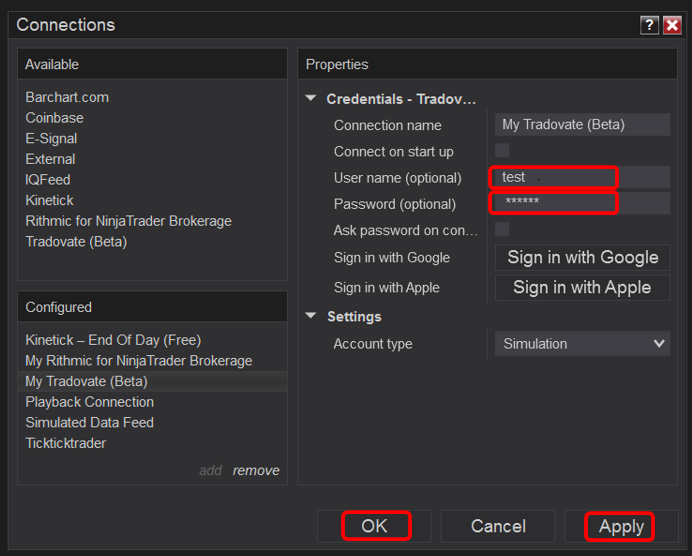Image resolution: width=692 pixels, height=556 pixels.
Task: Select Simulated Data Feed
Action: point(90,422)
